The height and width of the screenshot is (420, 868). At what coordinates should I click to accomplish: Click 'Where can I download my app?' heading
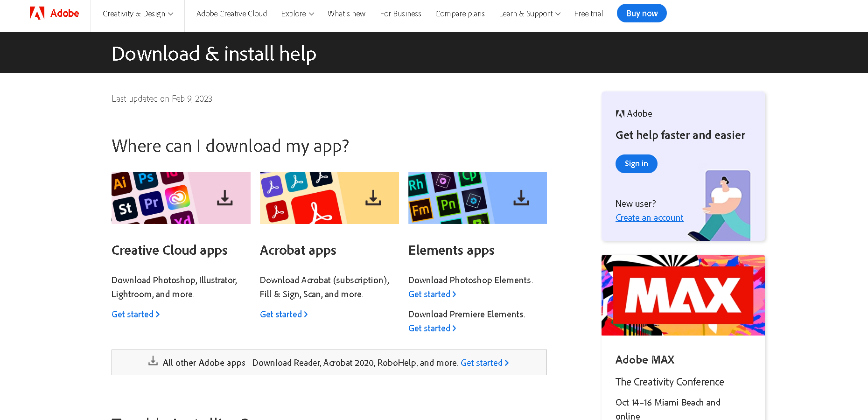coord(230,147)
